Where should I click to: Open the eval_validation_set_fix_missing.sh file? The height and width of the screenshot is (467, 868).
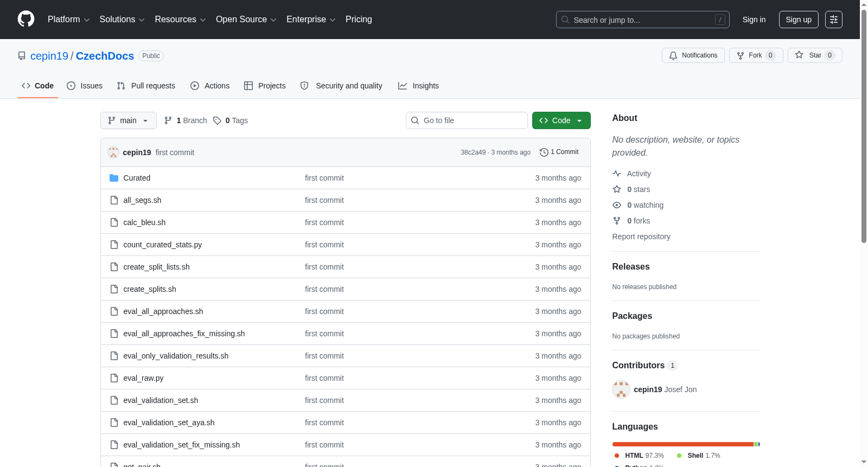[x=182, y=445]
